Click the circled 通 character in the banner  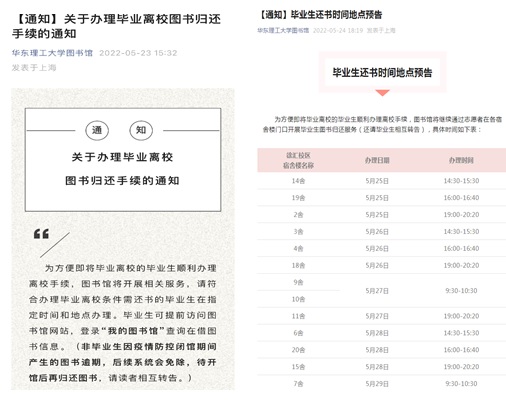[x=97, y=130]
